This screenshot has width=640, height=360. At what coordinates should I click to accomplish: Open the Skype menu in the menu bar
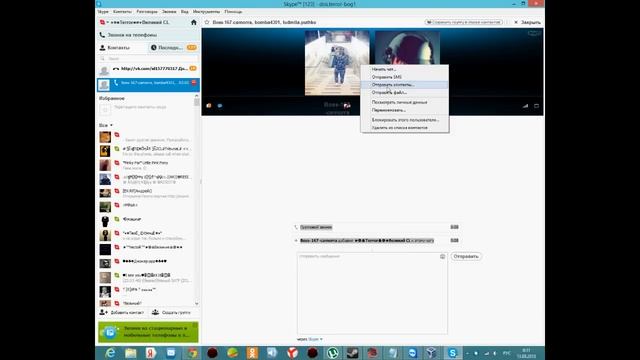(103, 12)
